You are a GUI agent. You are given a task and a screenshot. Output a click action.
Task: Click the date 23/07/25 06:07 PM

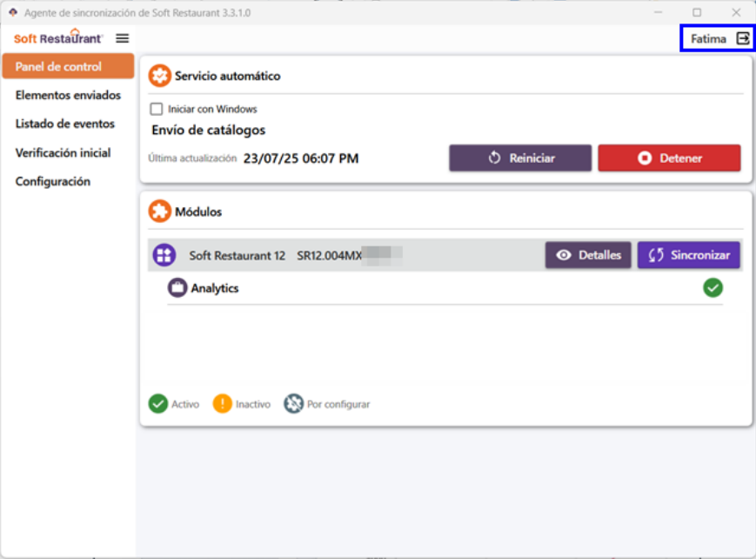click(301, 158)
